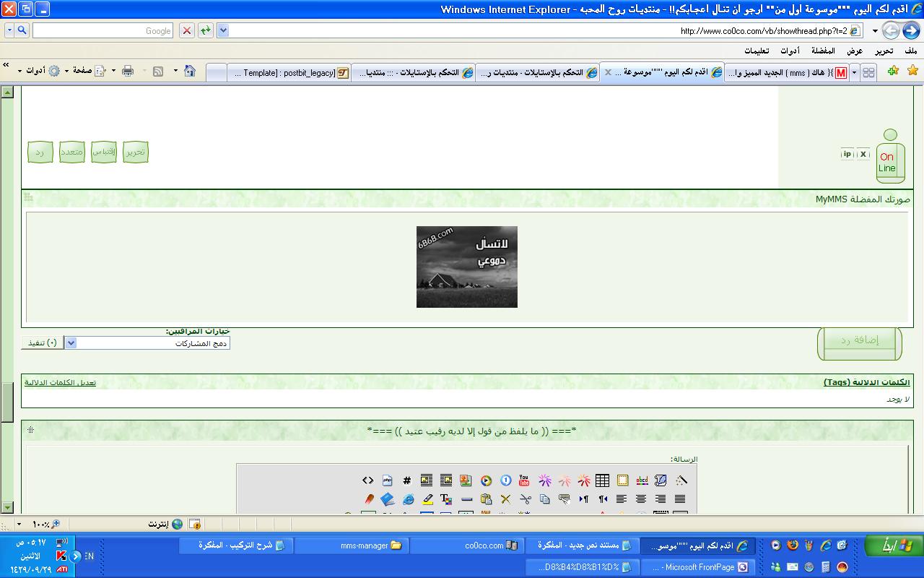The height and width of the screenshot is (578, 924).
Task: Expand the moderator options dropdown
Action: (70, 343)
